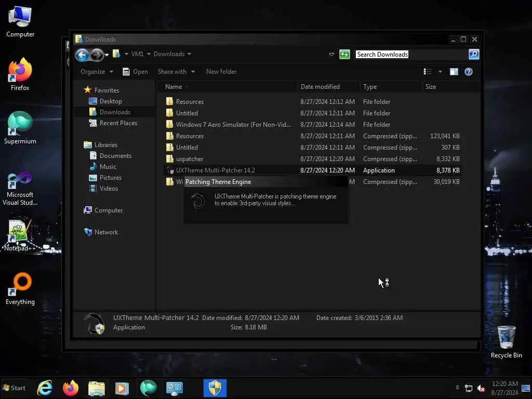This screenshot has width=532, height=399.
Task: Open the view options dropdown arrow
Action: 440,72
